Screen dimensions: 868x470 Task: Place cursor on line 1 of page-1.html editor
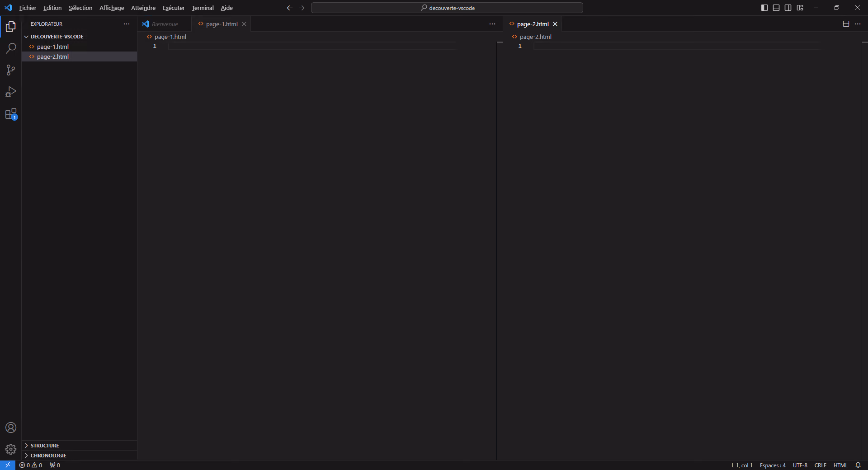tap(312, 46)
